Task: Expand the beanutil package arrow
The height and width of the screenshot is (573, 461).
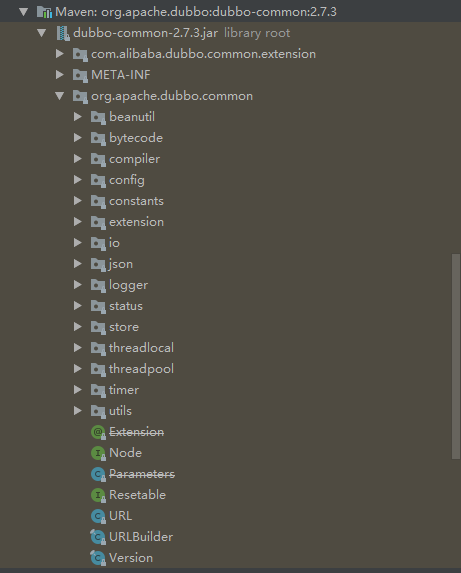Action: pos(77,117)
